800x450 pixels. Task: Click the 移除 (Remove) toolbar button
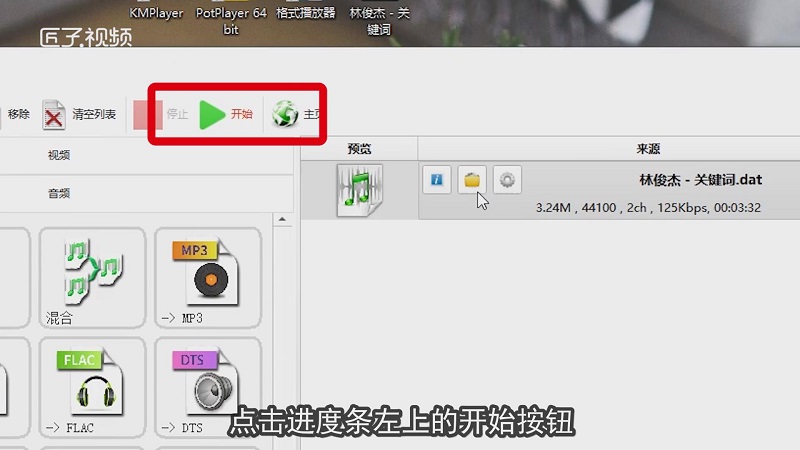tap(18, 114)
